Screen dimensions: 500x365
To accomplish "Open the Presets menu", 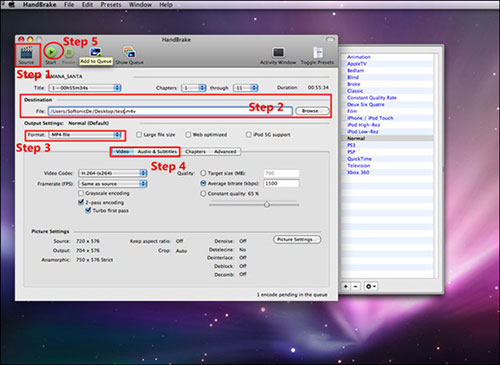I will [111, 5].
